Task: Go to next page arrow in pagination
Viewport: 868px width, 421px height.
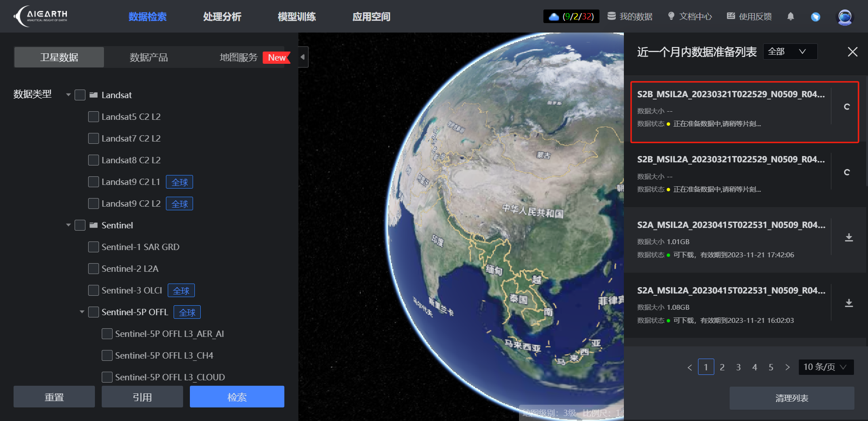Action: [x=788, y=367]
